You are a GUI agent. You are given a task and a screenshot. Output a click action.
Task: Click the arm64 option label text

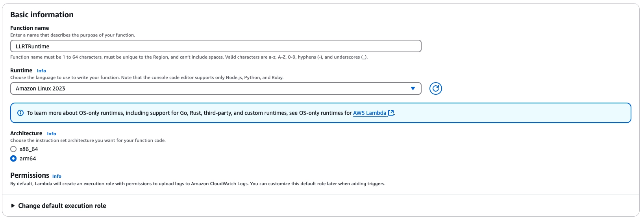28,158
